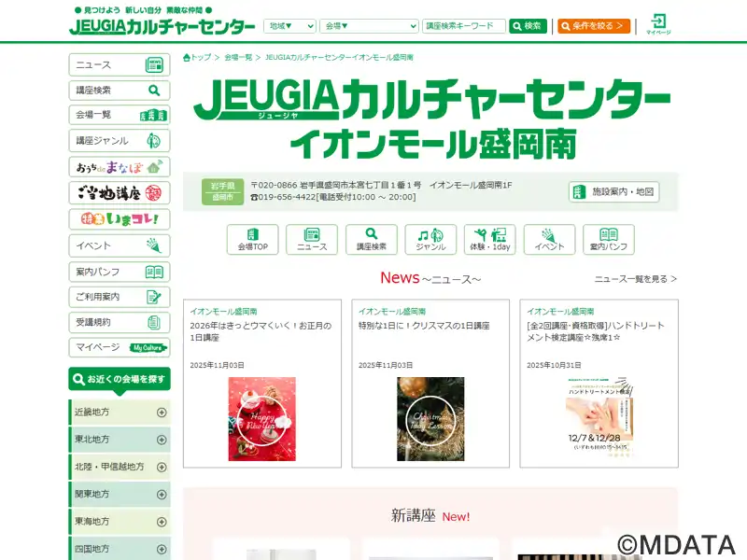
Task: Click the 新講座 New! heading
Action: (430, 516)
